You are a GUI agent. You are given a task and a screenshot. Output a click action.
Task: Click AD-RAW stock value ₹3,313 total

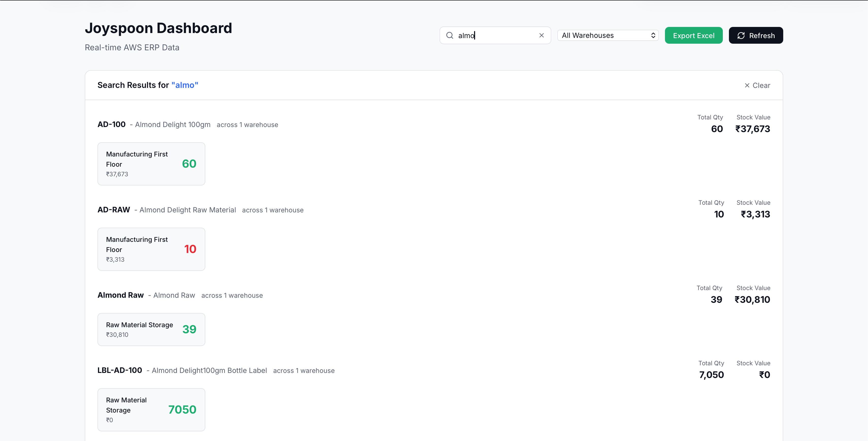click(755, 214)
